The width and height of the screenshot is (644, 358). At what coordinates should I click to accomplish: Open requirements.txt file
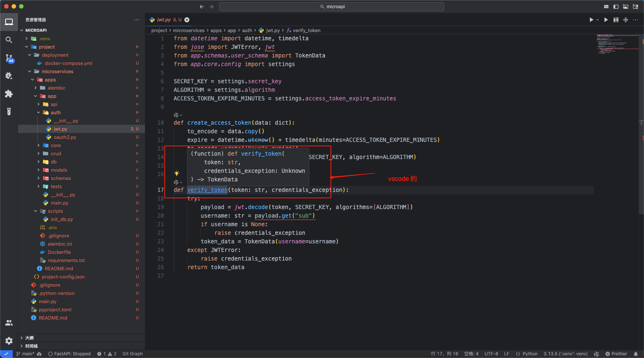66,261
